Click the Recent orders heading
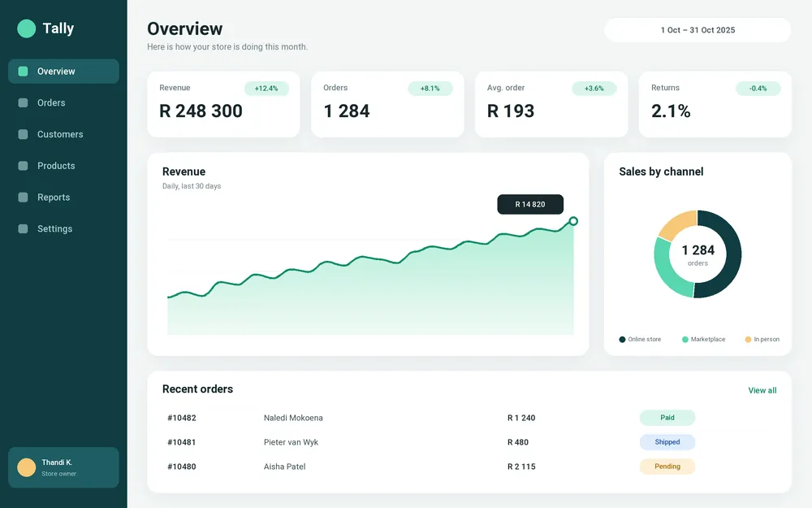Viewport: 812px width, 508px height. coord(198,389)
